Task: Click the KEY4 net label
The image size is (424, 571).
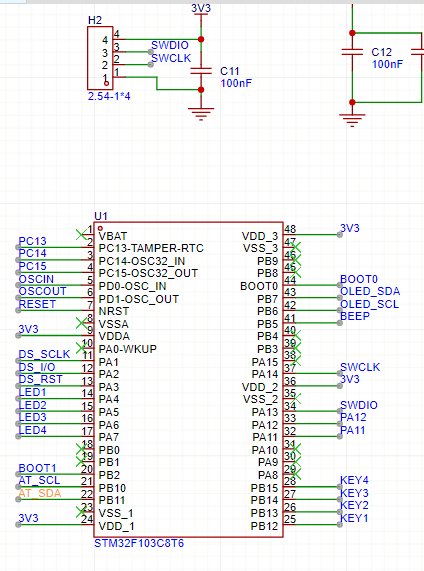Action: tap(354, 480)
